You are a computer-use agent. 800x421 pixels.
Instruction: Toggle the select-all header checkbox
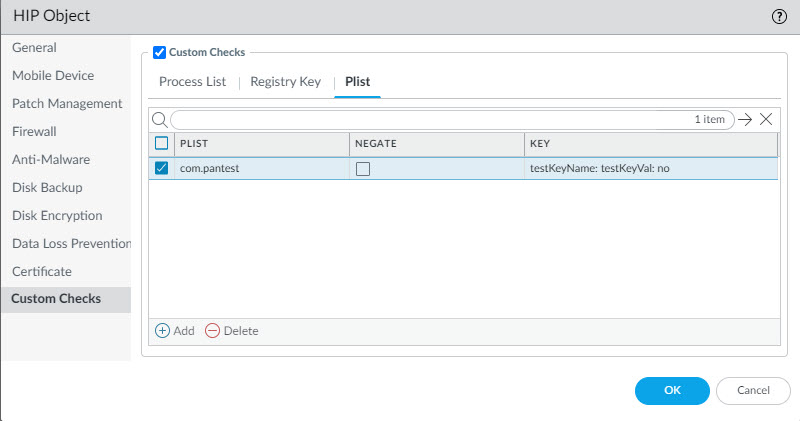162,144
